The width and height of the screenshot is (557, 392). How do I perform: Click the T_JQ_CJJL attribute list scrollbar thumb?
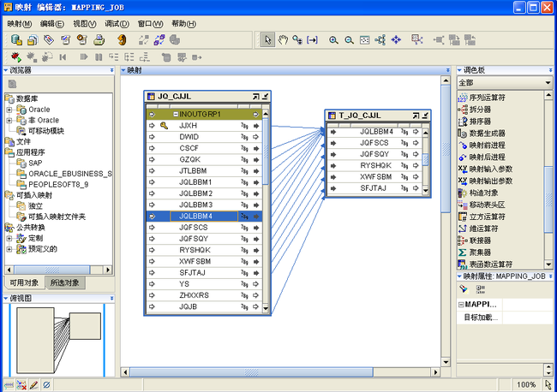click(425, 160)
